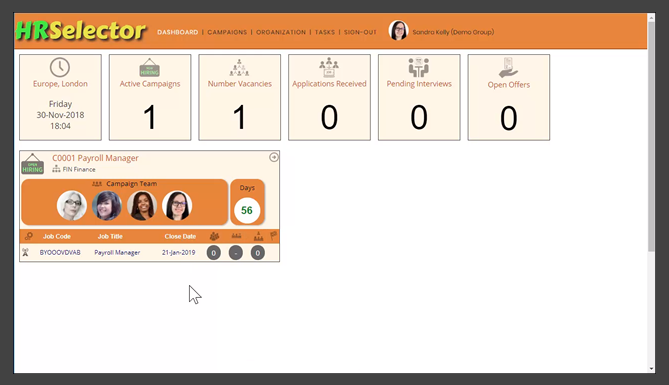Click the Pending Interviews icon
This screenshot has height=385, width=669.
click(x=419, y=67)
